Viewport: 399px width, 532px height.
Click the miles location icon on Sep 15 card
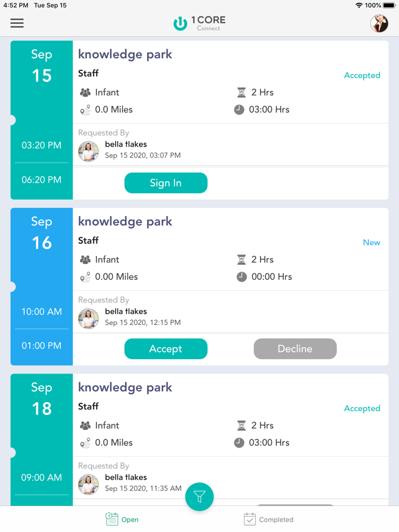[x=86, y=109]
